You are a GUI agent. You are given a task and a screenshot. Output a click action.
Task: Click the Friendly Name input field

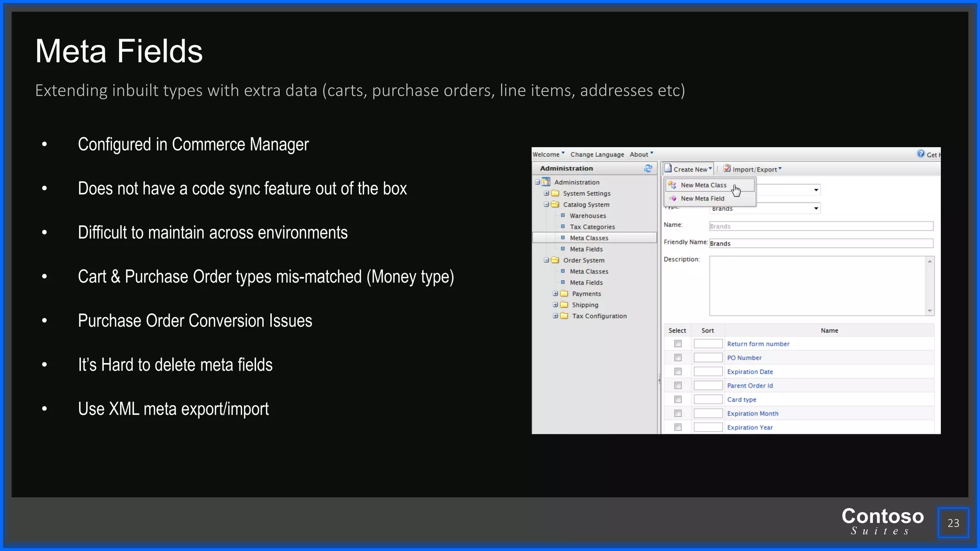(x=821, y=243)
